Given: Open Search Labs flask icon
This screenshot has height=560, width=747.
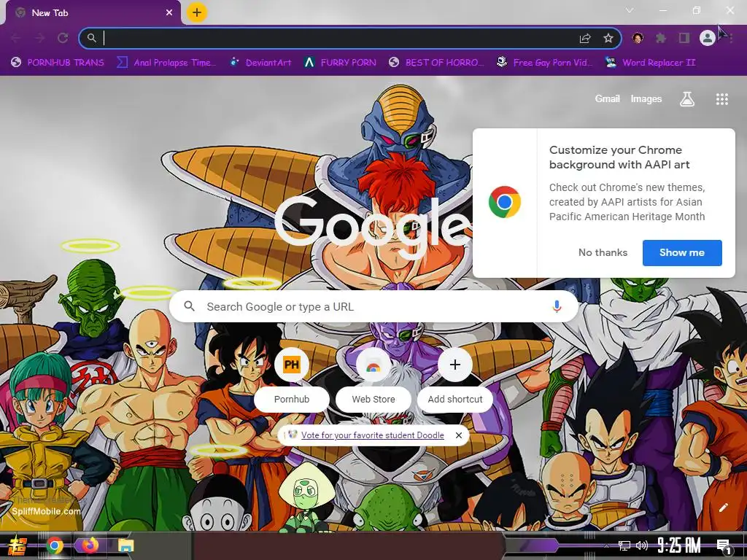Looking at the screenshot, I should (687, 99).
